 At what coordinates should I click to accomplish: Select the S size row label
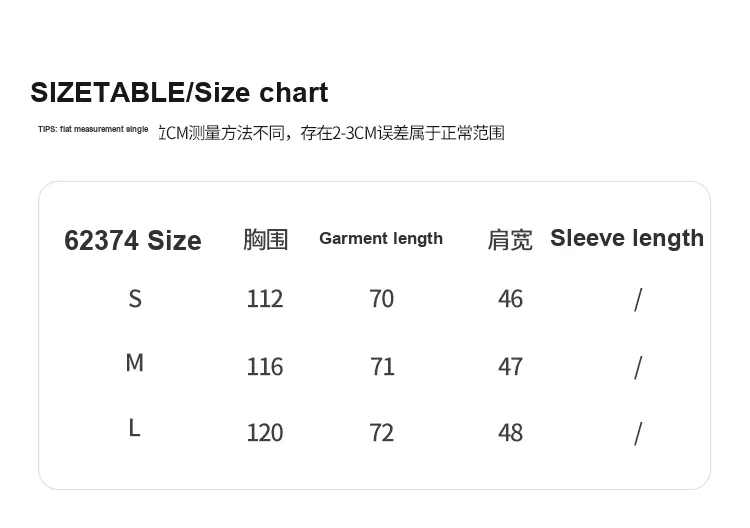pyautogui.click(x=135, y=298)
